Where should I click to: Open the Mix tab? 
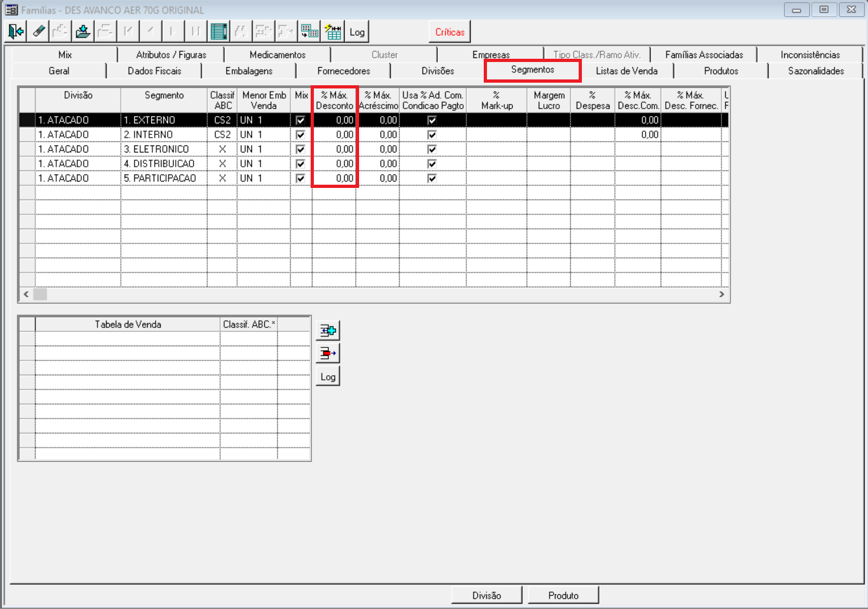tap(65, 55)
